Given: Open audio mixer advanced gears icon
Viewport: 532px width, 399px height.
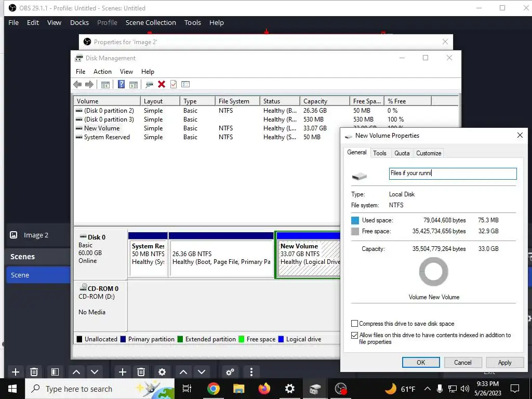Looking at the screenshot, I should tap(230, 372).
